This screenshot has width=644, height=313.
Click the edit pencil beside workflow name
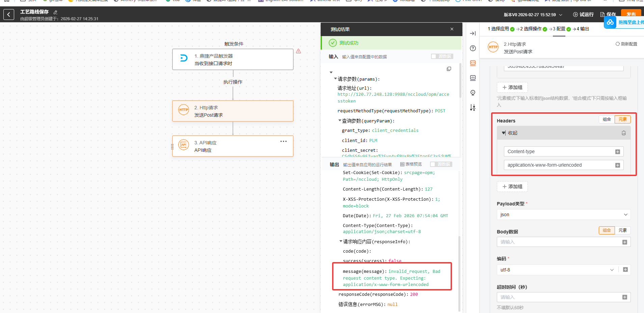[x=55, y=12]
